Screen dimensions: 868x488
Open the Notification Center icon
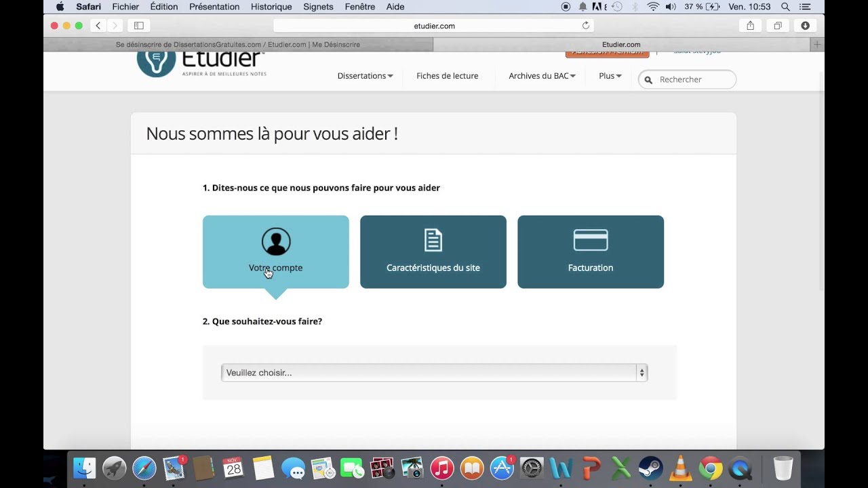805,7
